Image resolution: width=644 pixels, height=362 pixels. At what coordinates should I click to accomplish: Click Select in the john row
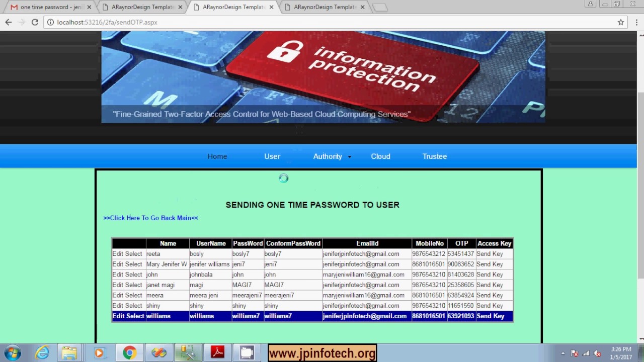(x=134, y=275)
